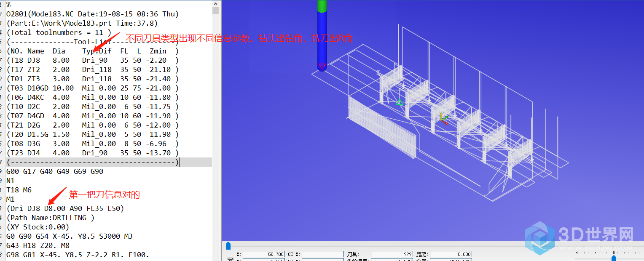The width and height of the screenshot is (644, 261).
Task: Click the tool row "T21 D2G 2.00"
Action: click(x=93, y=125)
